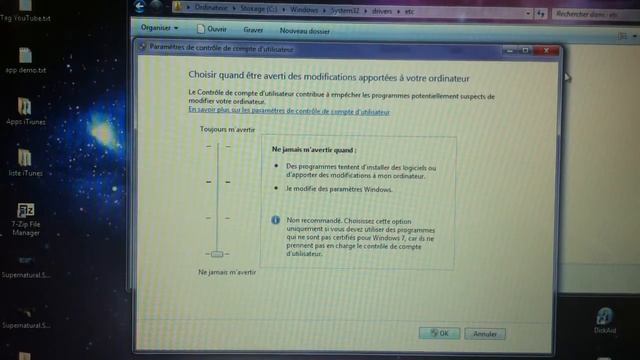
Task: Click 'Je modifie des paramètres Windows' text
Action: pyautogui.click(x=339, y=189)
